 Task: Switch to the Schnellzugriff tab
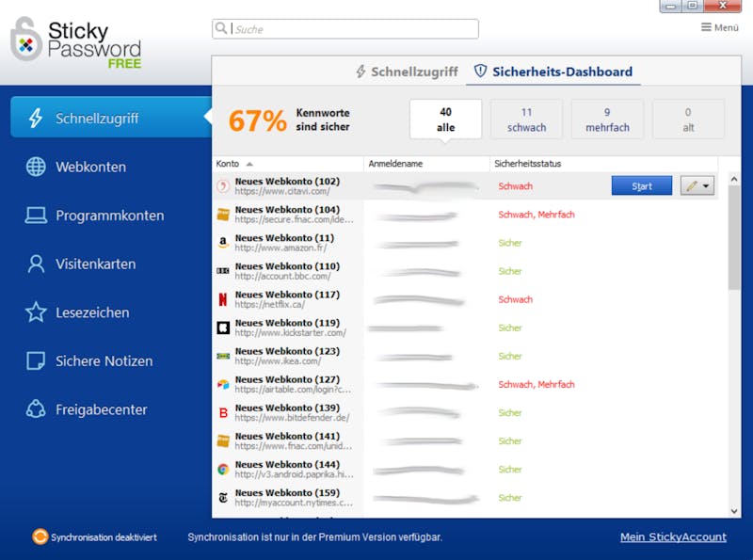pos(407,72)
